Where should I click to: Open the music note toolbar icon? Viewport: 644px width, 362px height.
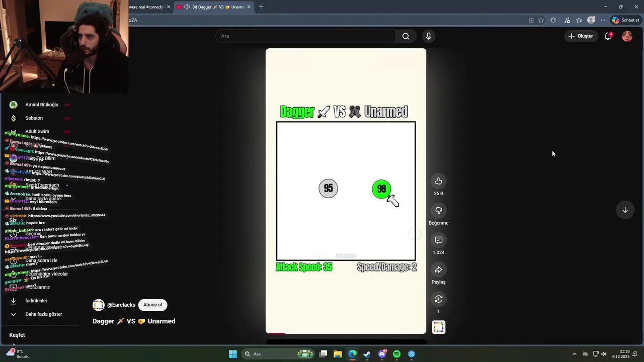point(567,20)
